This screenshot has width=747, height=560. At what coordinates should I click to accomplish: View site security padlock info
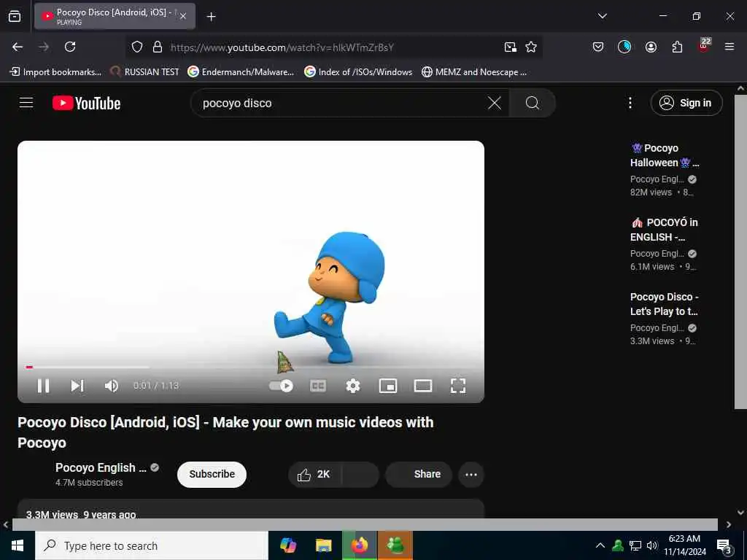[158, 47]
